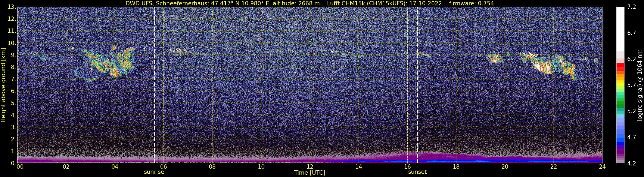The height and width of the screenshot is (177, 644).
Task: Click the 2. tick on the height axis
Action: pos(13,139)
